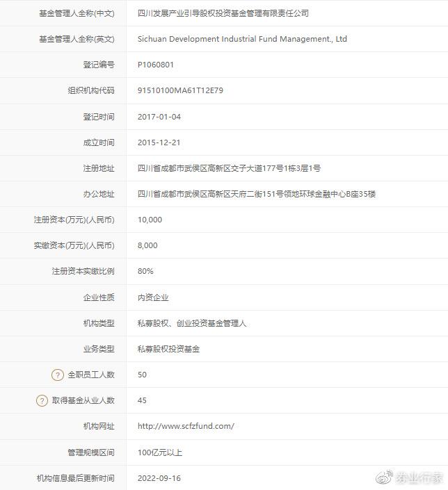
Task: Click registration number P1060801
Action: pos(156,65)
